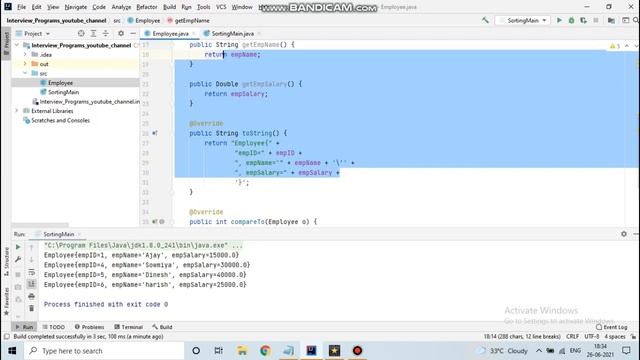Click override gutter icon at toString
640x360 pixels.
[x=155, y=133]
